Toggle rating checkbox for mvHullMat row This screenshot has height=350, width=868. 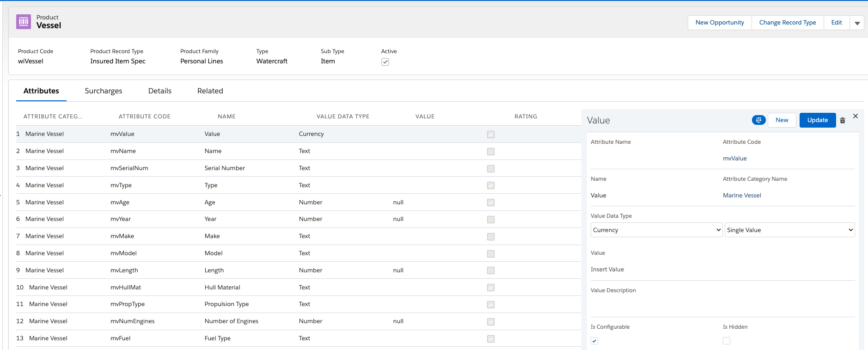pyautogui.click(x=491, y=288)
